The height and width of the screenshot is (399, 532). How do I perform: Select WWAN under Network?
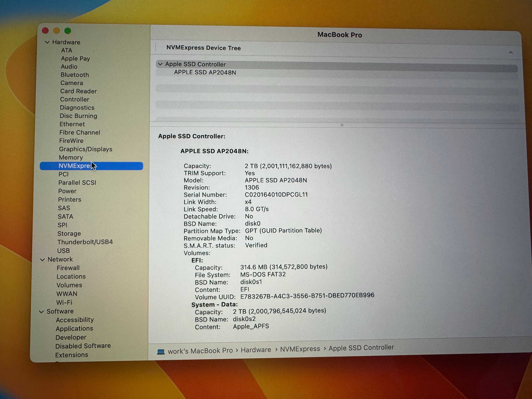67,294
